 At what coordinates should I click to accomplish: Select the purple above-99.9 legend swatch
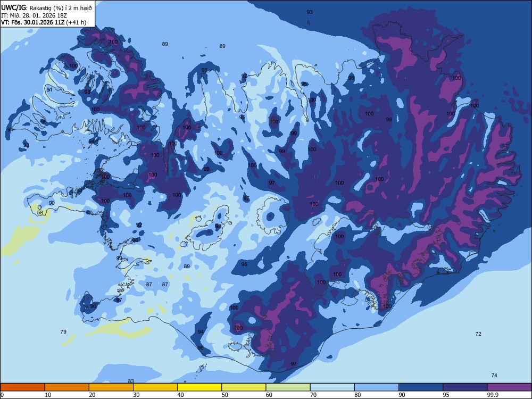pos(509,387)
